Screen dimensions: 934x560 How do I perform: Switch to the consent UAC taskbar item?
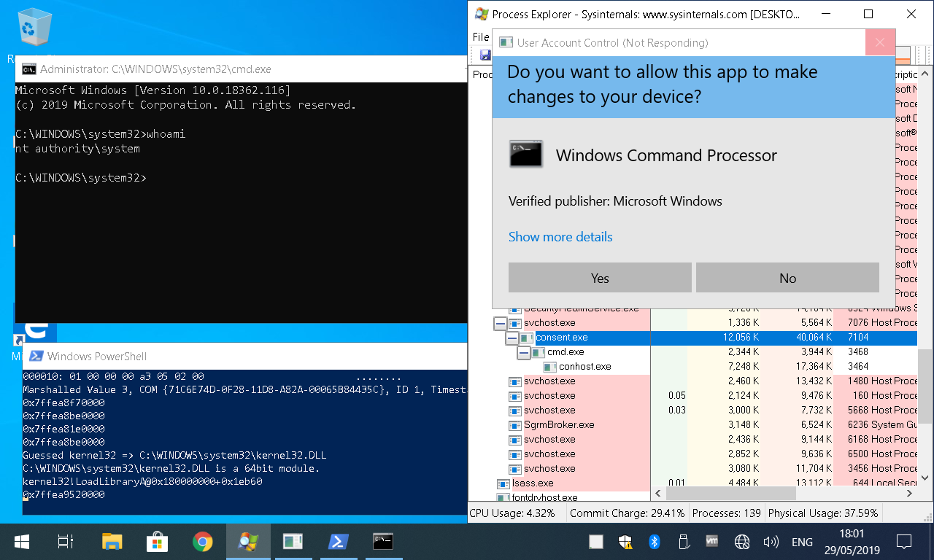pyautogui.click(x=293, y=541)
